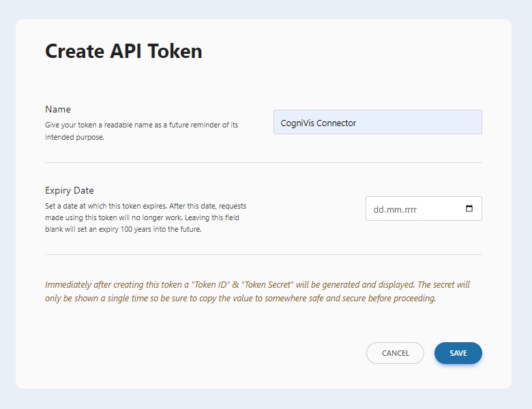Click the expiry date help description text

145,217
